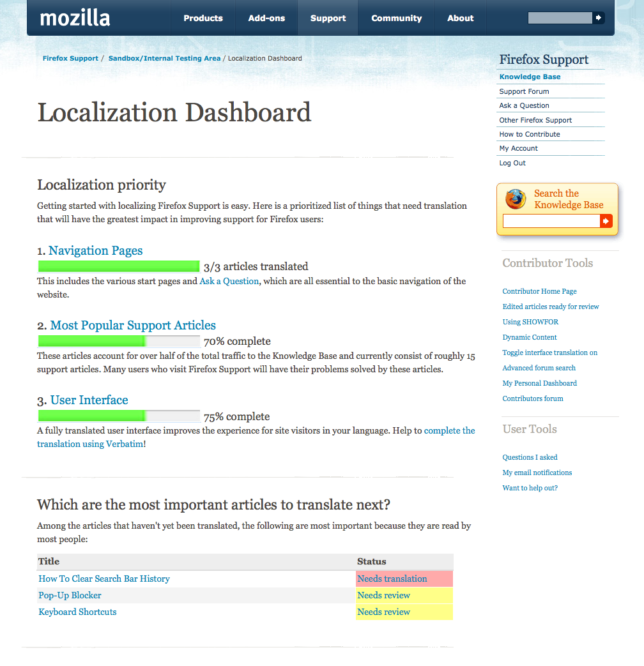Open My Personal Dashboard
Image resolution: width=644 pixels, height=666 pixels.
(x=539, y=383)
